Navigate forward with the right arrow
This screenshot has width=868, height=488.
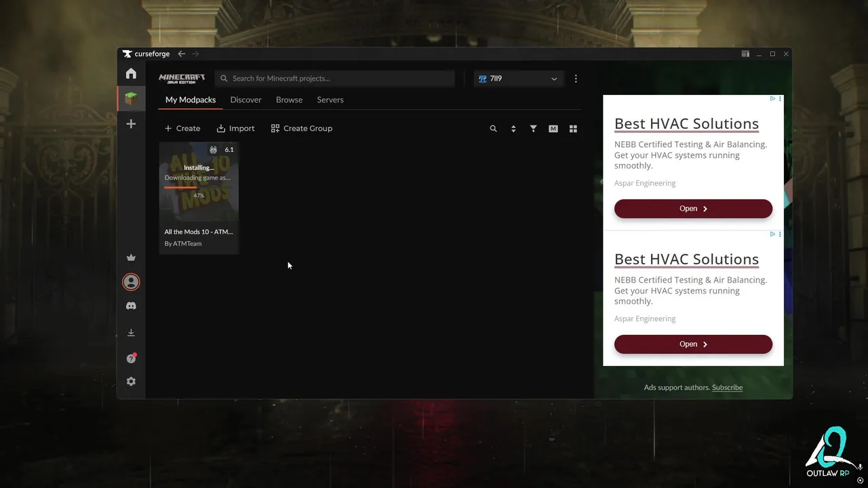coord(195,54)
